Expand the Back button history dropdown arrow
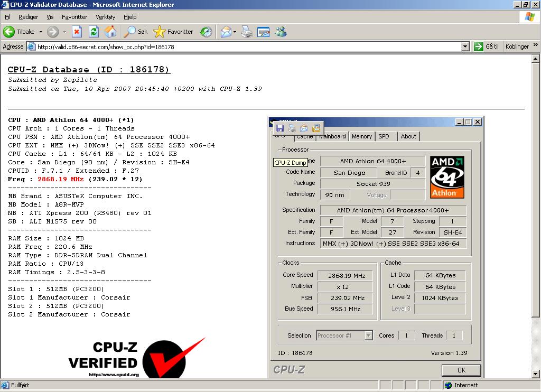The height and width of the screenshot is (392, 541). click(x=41, y=32)
